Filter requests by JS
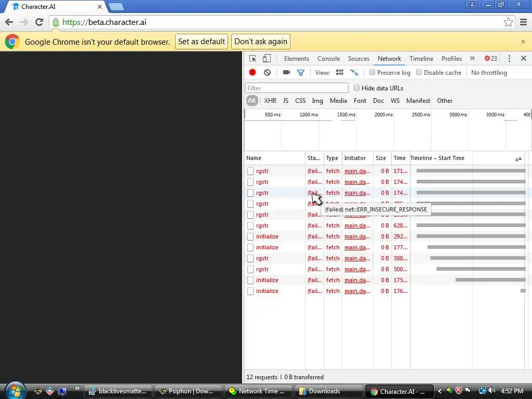The height and width of the screenshot is (399, 532). point(286,101)
